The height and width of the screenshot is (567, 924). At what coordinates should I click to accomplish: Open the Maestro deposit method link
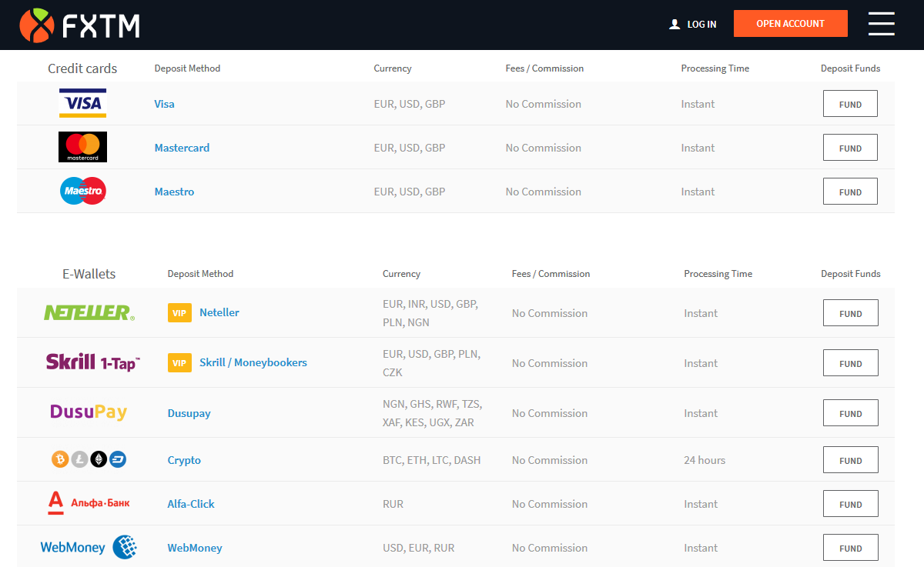pyautogui.click(x=174, y=192)
